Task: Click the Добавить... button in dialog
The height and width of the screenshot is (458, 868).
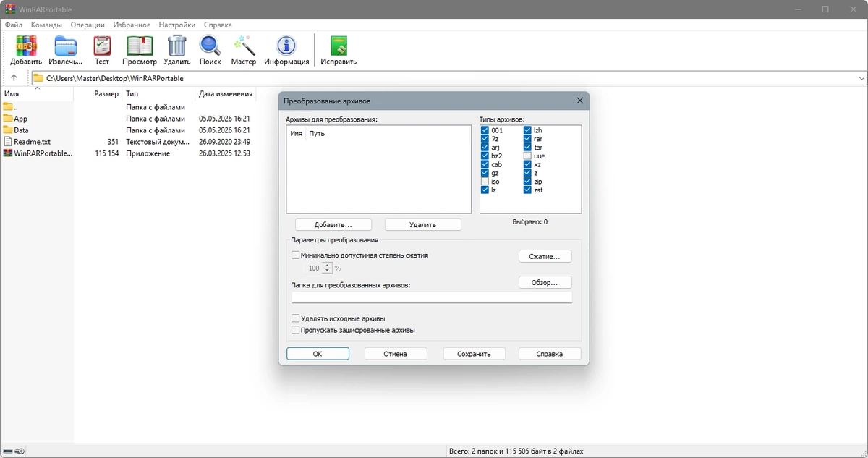Action: [333, 225]
